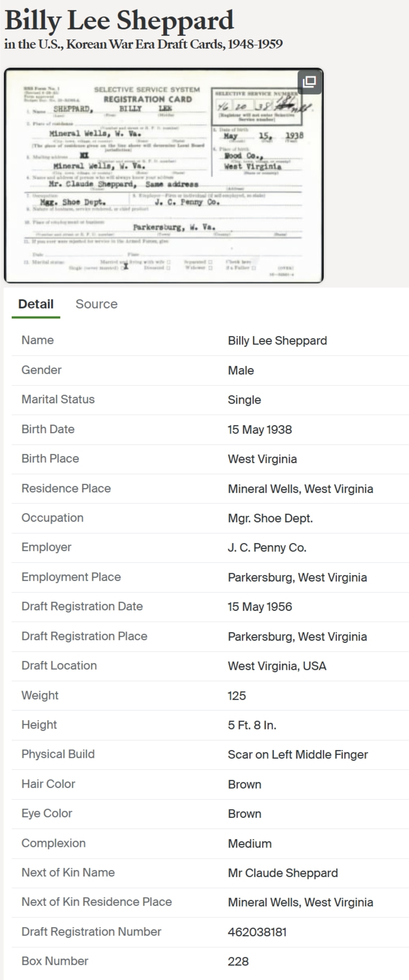This screenshot has width=409, height=980.
Task: Click the Next of Kin Name value
Action: 282,873
